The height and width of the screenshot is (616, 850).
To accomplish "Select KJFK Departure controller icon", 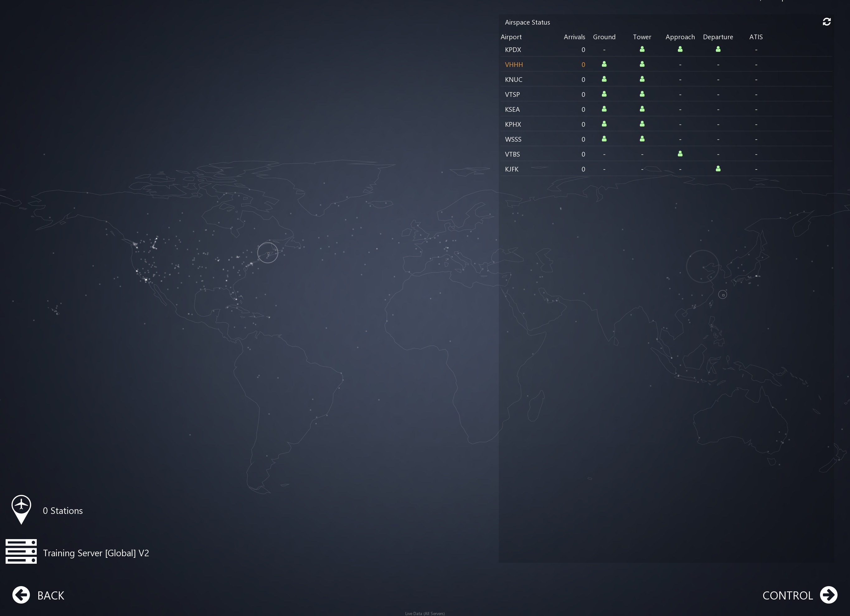I will [x=718, y=169].
